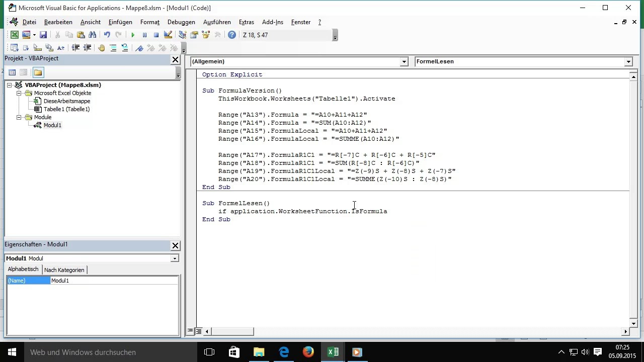Open the Insert UserForm dropdown arrow
The height and width of the screenshot is (362, 644).
point(34,35)
